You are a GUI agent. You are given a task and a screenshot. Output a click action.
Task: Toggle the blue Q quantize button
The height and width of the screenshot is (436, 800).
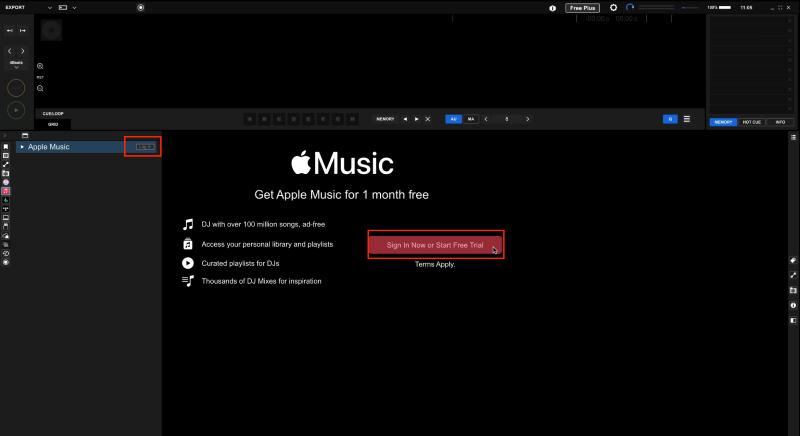[670, 119]
